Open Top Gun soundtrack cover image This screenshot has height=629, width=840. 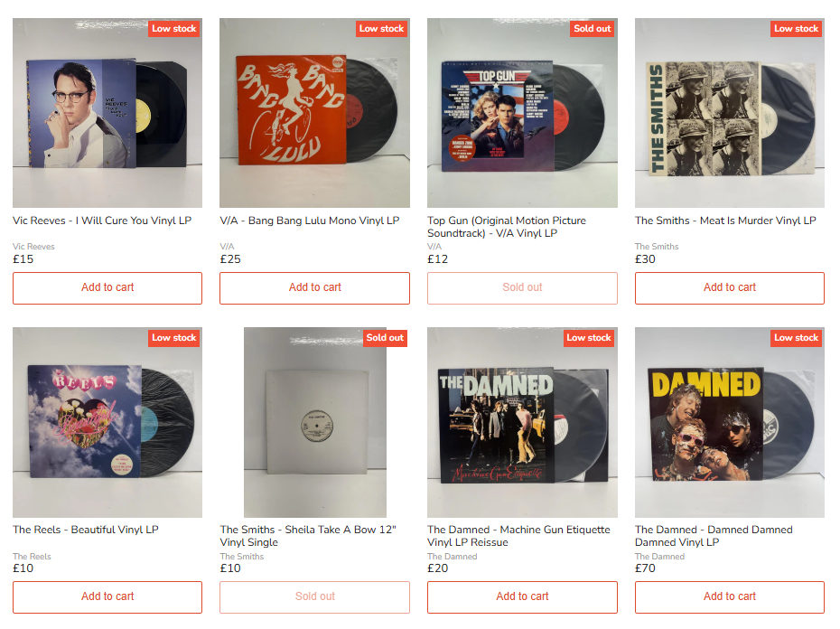522,113
